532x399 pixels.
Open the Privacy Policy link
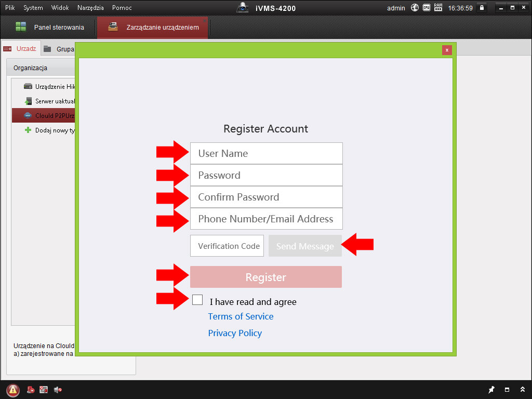(x=235, y=333)
